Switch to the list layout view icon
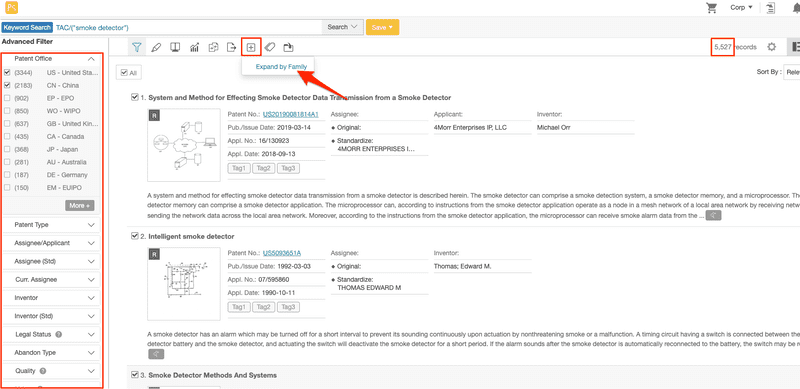 795,47
